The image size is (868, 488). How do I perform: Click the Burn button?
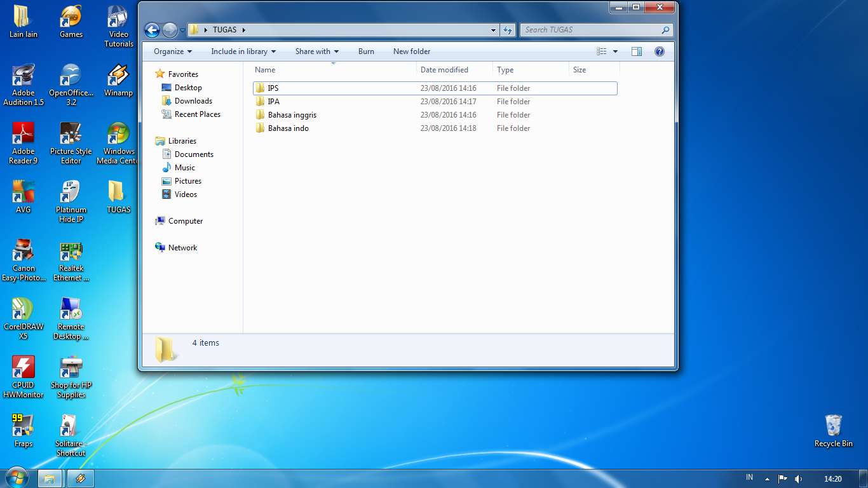366,51
